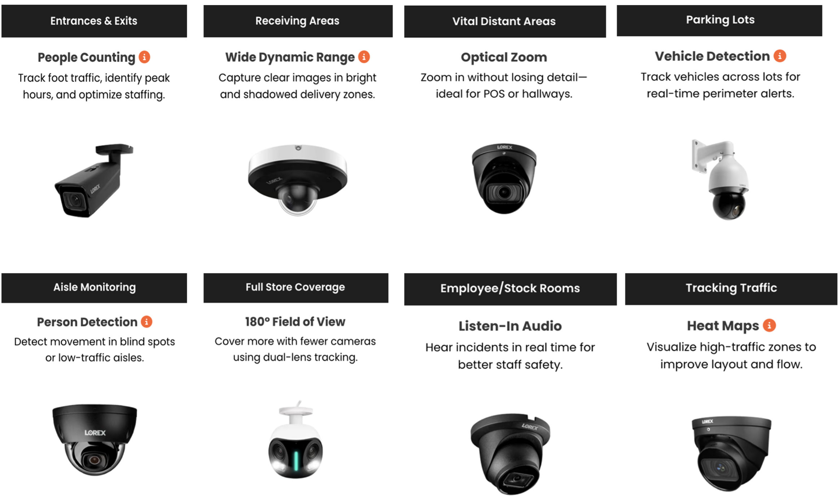Open the Wide Dynamic Range info icon
The height and width of the screenshot is (504, 840).
tap(364, 57)
